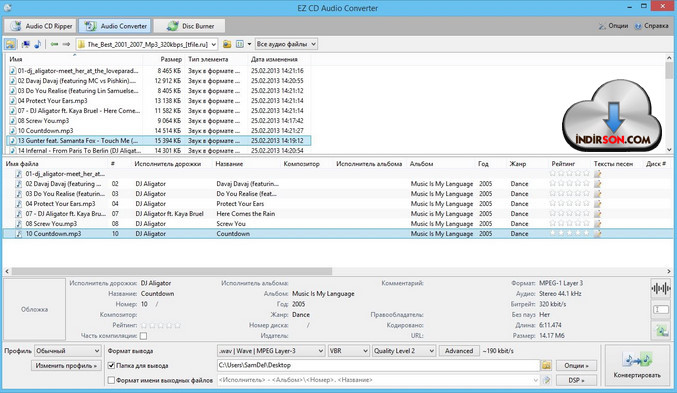Click the output folder path field
This screenshot has height=393, width=677.
point(378,365)
